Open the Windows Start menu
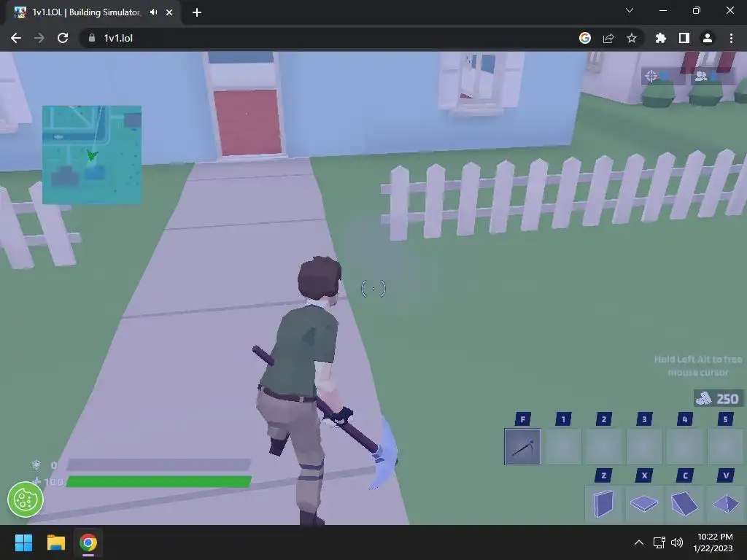This screenshot has width=747, height=560. coord(23,542)
